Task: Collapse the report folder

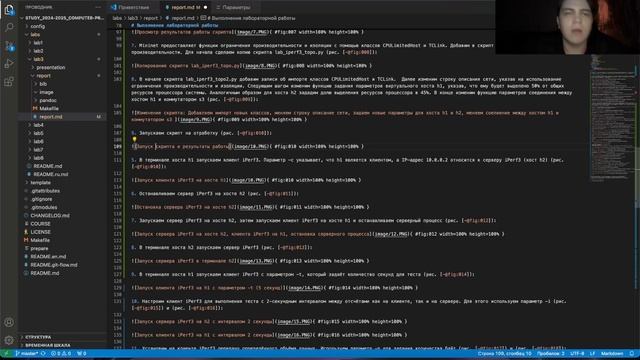Action: click(43, 76)
